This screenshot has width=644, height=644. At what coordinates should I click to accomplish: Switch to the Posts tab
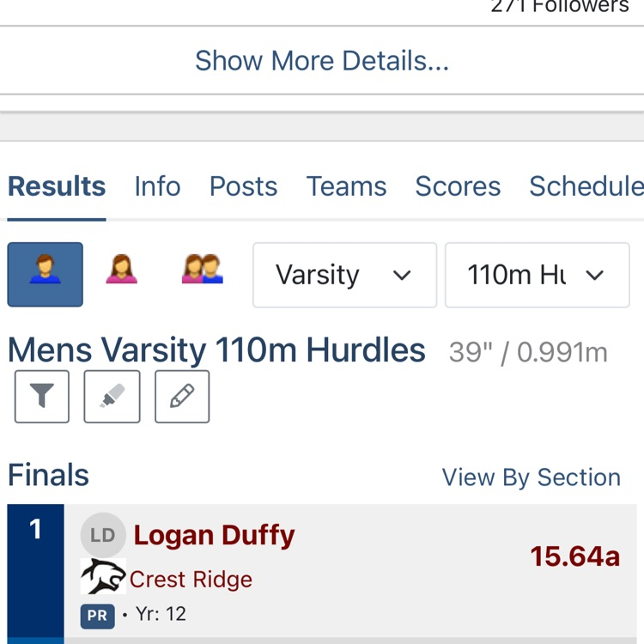pyautogui.click(x=243, y=186)
